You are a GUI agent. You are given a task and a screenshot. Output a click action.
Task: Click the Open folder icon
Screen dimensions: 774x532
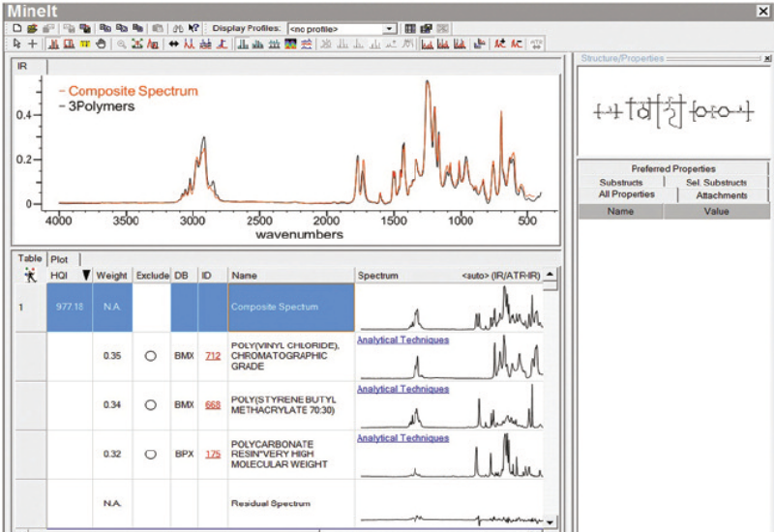click(x=31, y=29)
